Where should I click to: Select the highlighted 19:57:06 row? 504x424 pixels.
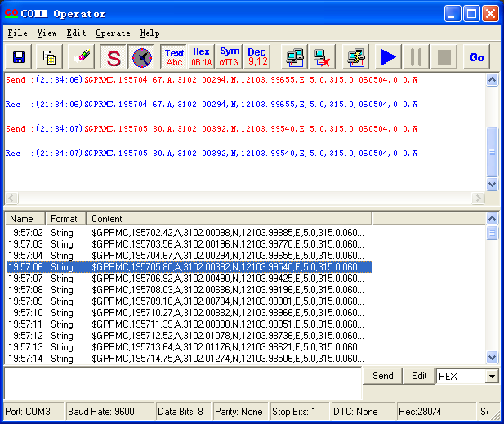(x=190, y=267)
